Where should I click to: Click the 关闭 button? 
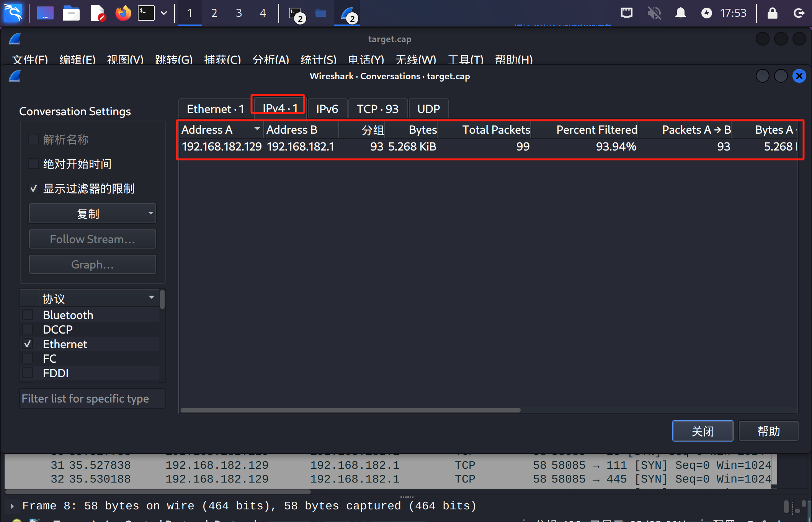click(x=702, y=431)
